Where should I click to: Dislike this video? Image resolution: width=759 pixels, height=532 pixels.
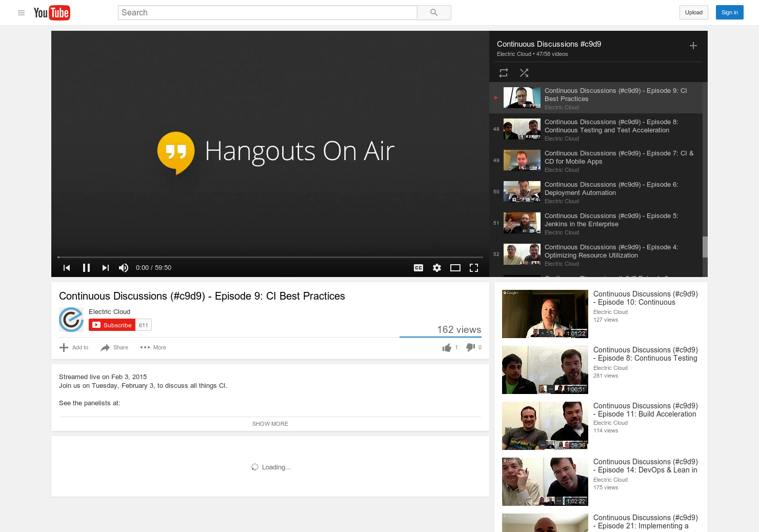(473, 348)
